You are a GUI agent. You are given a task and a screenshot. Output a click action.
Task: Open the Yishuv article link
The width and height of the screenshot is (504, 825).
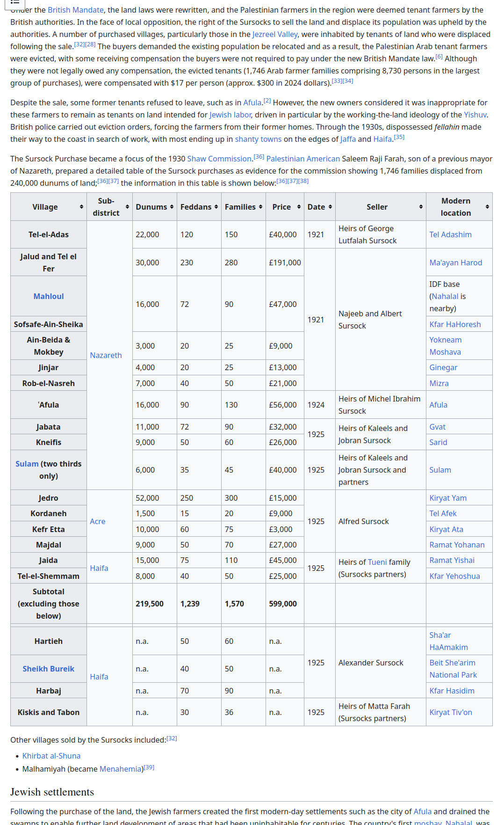pyautogui.click(x=475, y=115)
